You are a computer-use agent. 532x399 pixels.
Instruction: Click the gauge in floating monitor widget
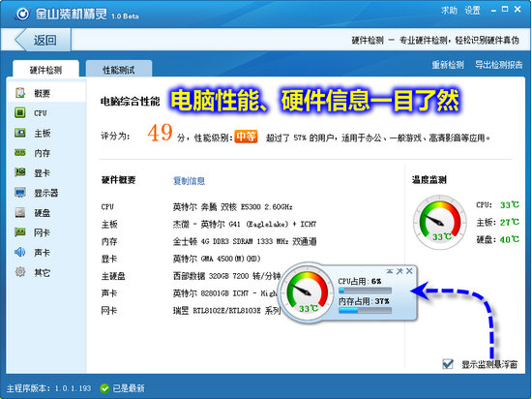308,292
